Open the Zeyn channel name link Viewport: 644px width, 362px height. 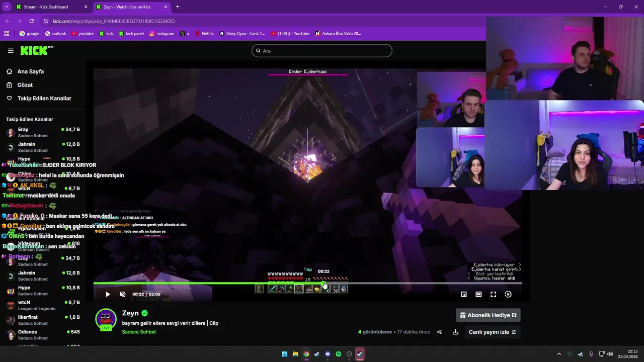point(130,313)
